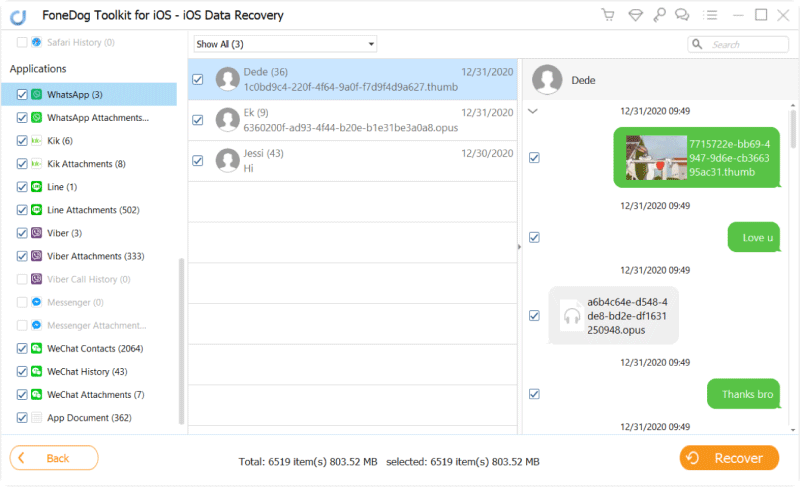Click the diamond premium icon in title bar
800x487 pixels.
[x=635, y=15]
